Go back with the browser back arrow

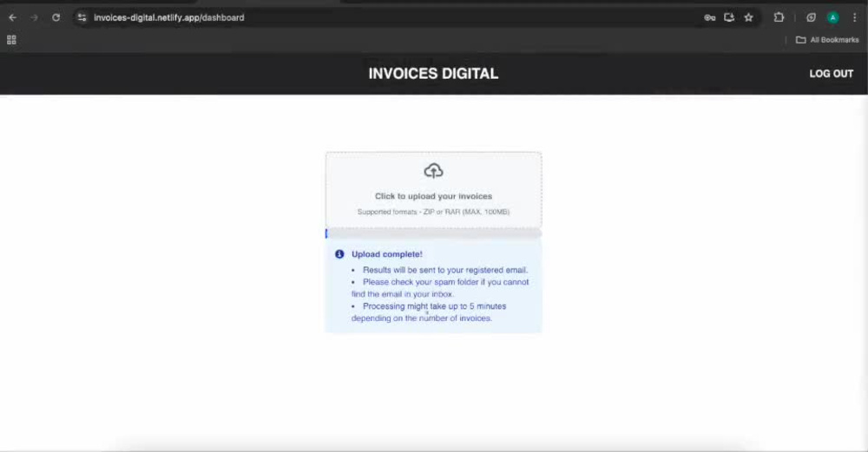tap(13, 17)
